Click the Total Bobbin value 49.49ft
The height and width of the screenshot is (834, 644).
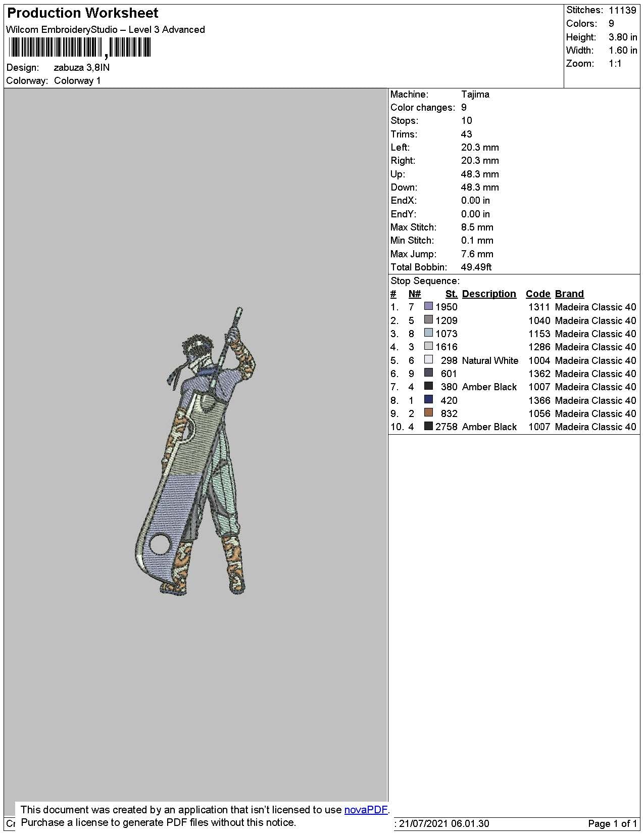coord(476,267)
